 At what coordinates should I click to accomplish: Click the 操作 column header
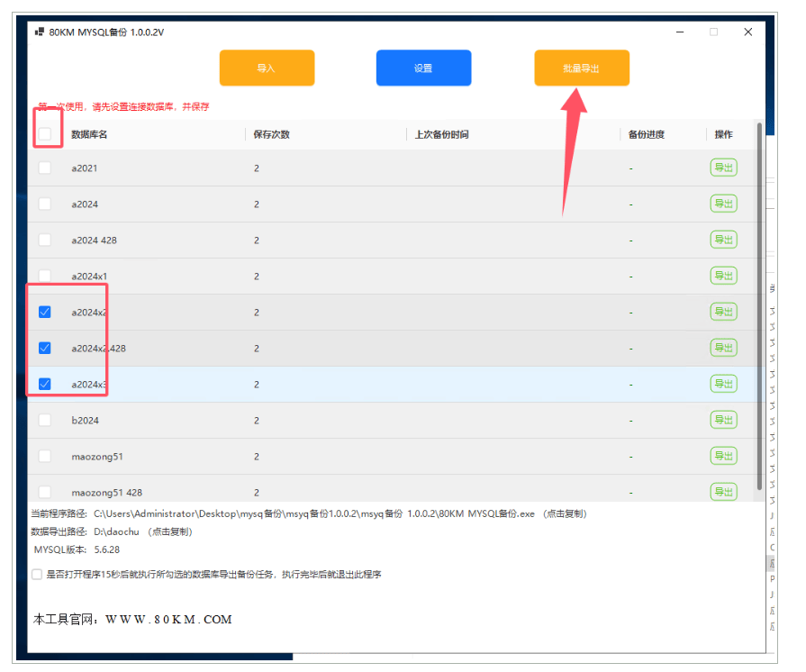[724, 135]
